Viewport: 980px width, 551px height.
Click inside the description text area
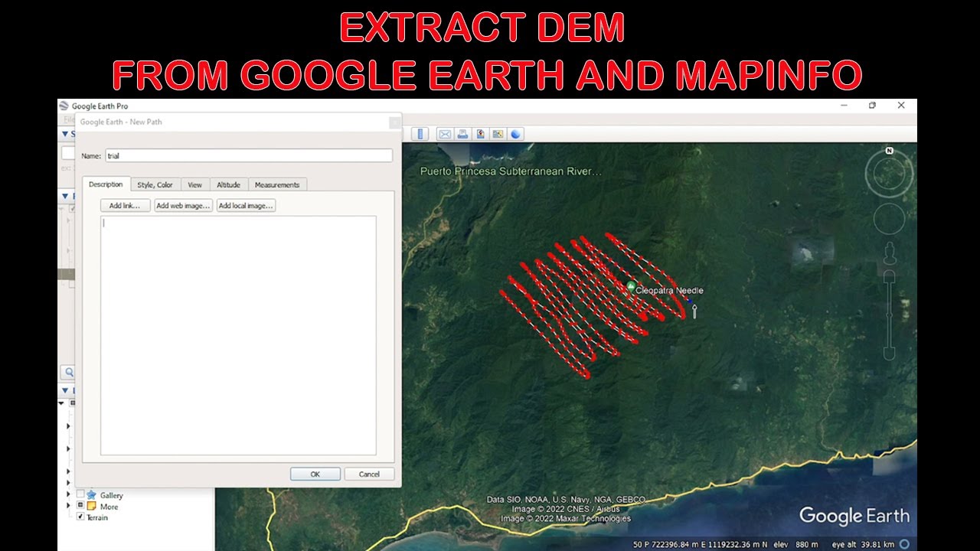(x=238, y=335)
